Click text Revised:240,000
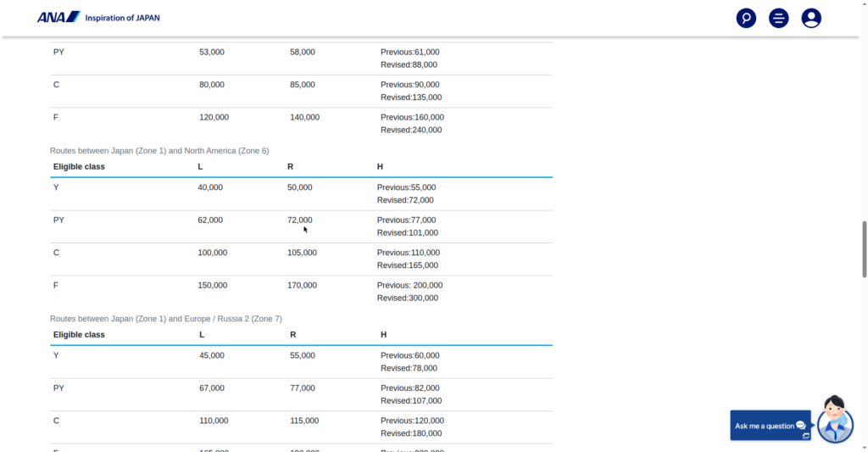 tap(411, 130)
